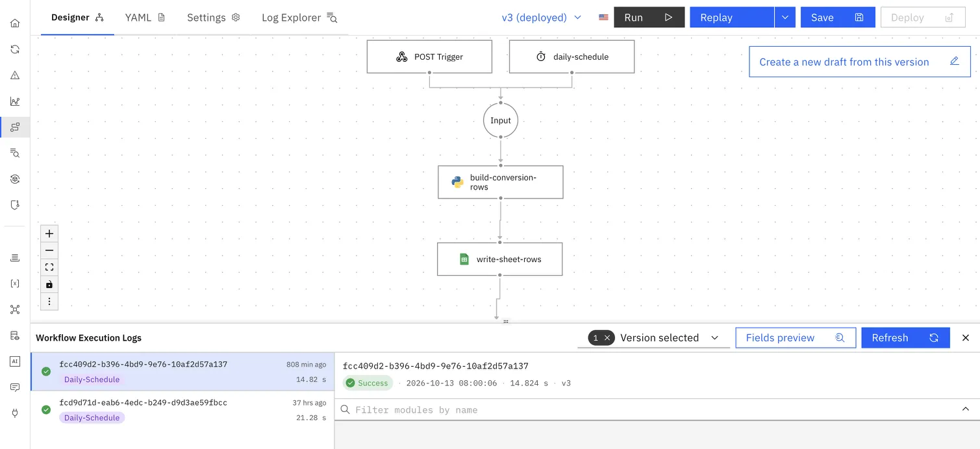Image resolution: width=980 pixels, height=449 pixels.
Task: Click the network graph sidebar icon
Action: (15, 309)
